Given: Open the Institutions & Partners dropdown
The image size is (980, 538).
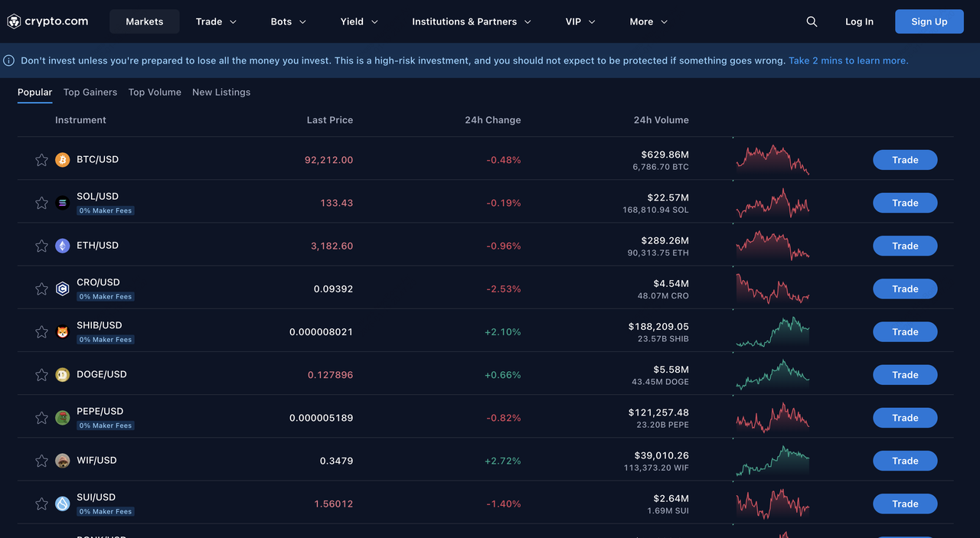Looking at the screenshot, I should point(471,21).
